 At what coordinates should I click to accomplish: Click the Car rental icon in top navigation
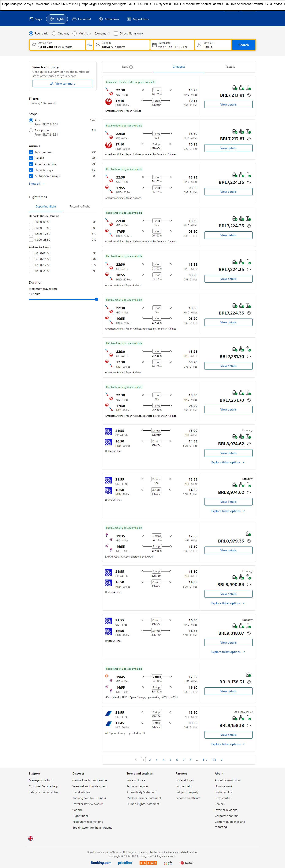(74, 19)
